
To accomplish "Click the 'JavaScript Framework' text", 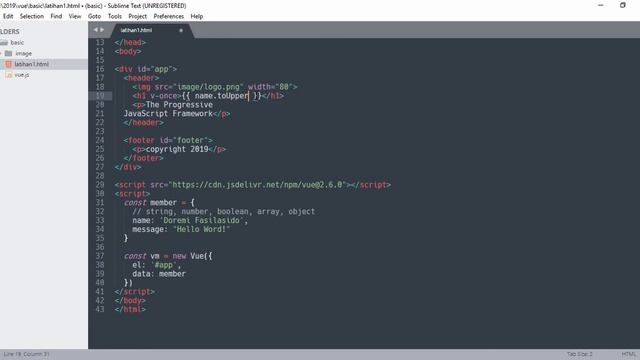I will (168, 113).
